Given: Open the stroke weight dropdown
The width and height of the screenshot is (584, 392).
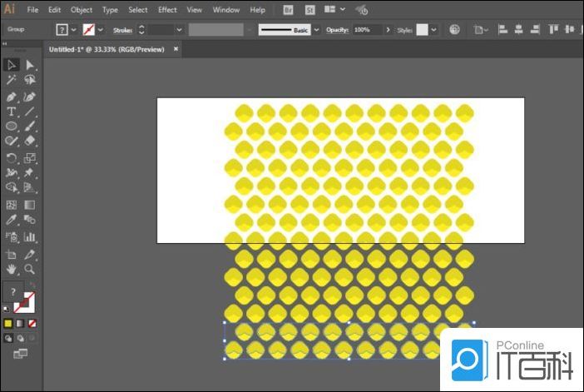Looking at the screenshot, I should coord(179,29).
